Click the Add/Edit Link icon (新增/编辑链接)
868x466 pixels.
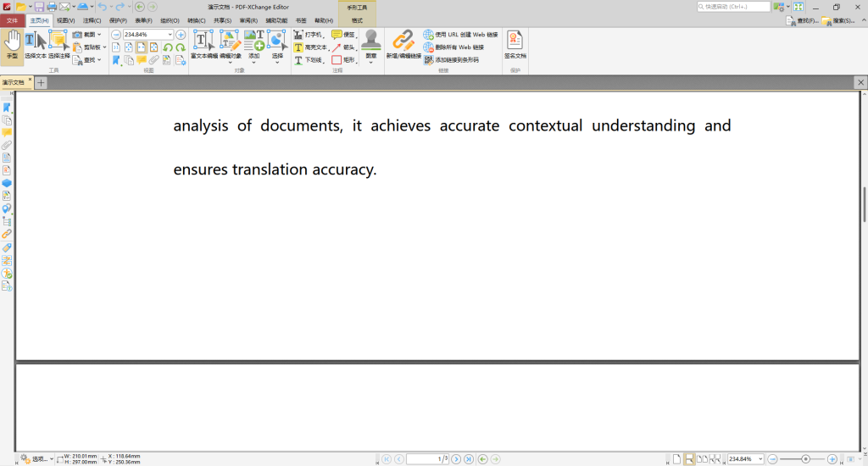pyautogui.click(x=403, y=44)
